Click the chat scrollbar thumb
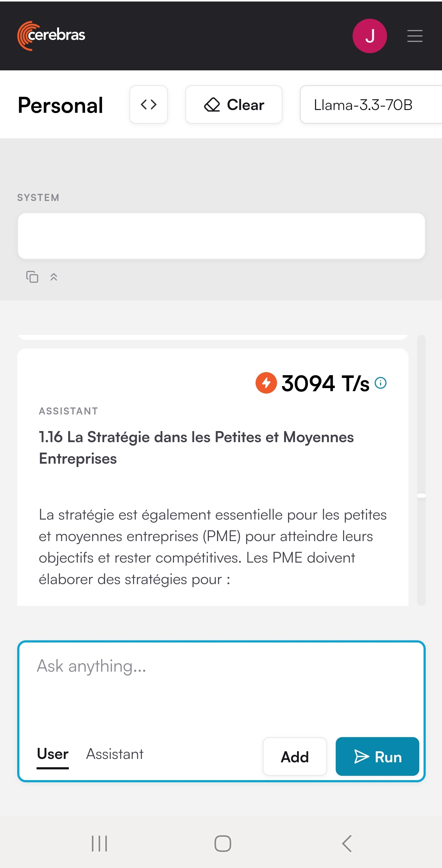Viewport: 442px width, 868px height. [x=421, y=495]
